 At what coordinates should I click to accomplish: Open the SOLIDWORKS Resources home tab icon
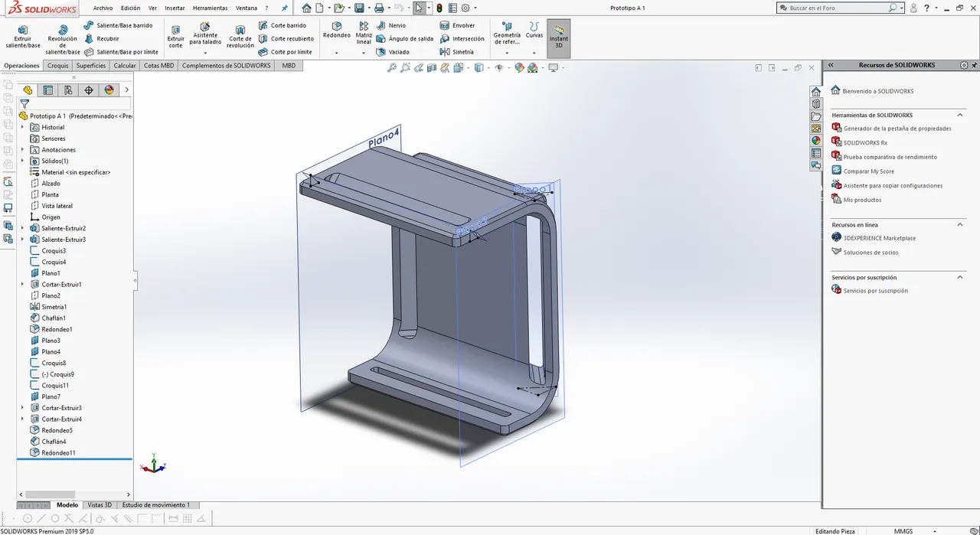click(816, 91)
